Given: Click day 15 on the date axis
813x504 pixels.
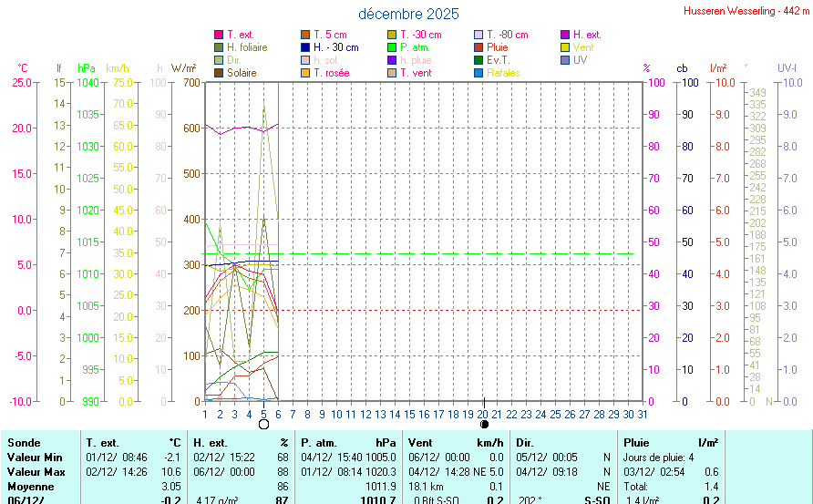Looking at the screenshot, I should pyautogui.click(x=409, y=415).
